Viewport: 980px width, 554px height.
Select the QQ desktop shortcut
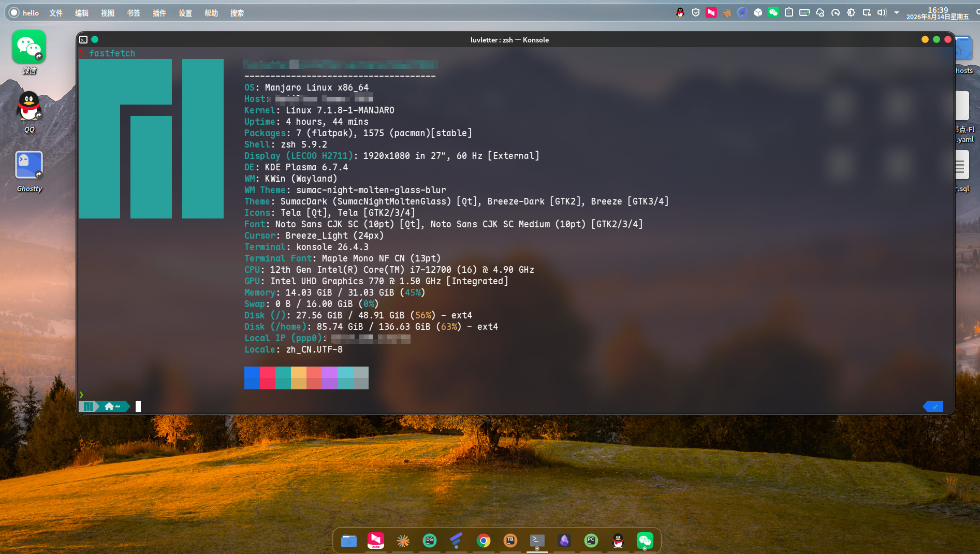pyautogui.click(x=29, y=112)
